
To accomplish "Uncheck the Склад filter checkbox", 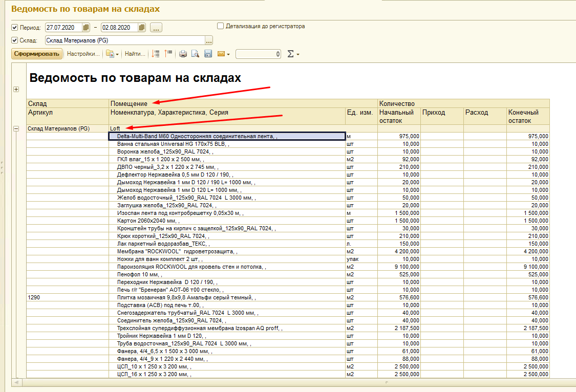I will click(x=14, y=40).
